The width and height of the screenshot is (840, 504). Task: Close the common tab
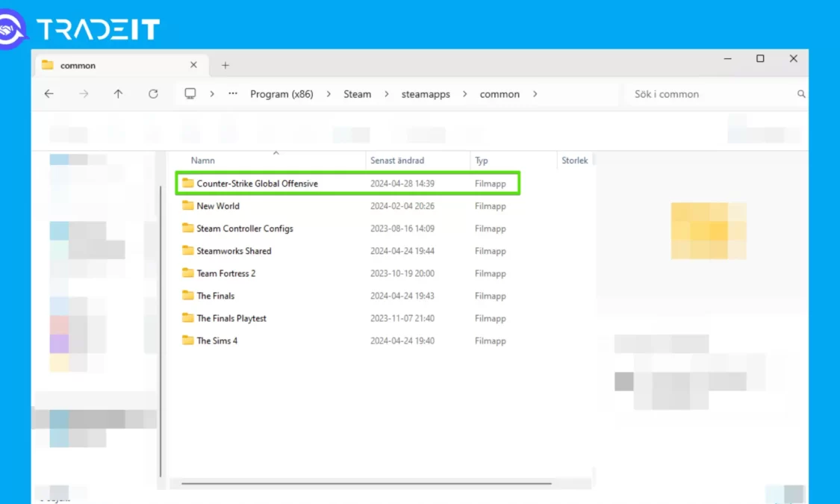pos(193,65)
